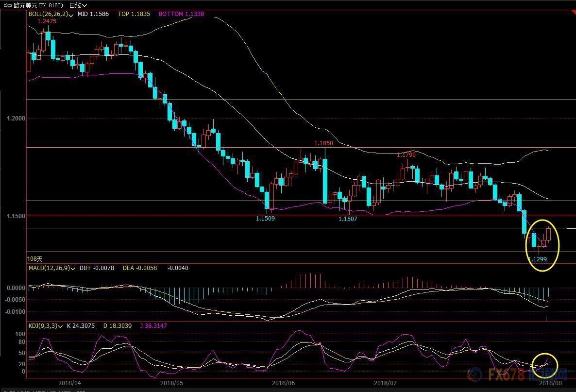The height and width of the screenshot is (392, 576).
Task: Click the FX678 watermark logo
Action: (517, 375)
